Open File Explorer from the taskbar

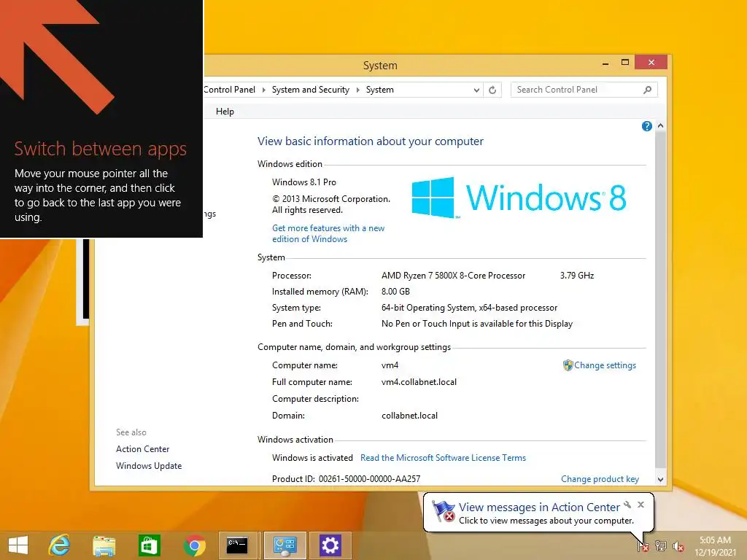(104, 545)
